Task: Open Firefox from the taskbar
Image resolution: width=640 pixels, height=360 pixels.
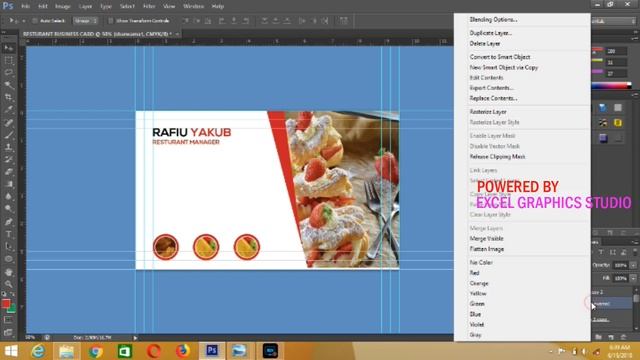Action: pyautogui.click(x=183, y=351)
